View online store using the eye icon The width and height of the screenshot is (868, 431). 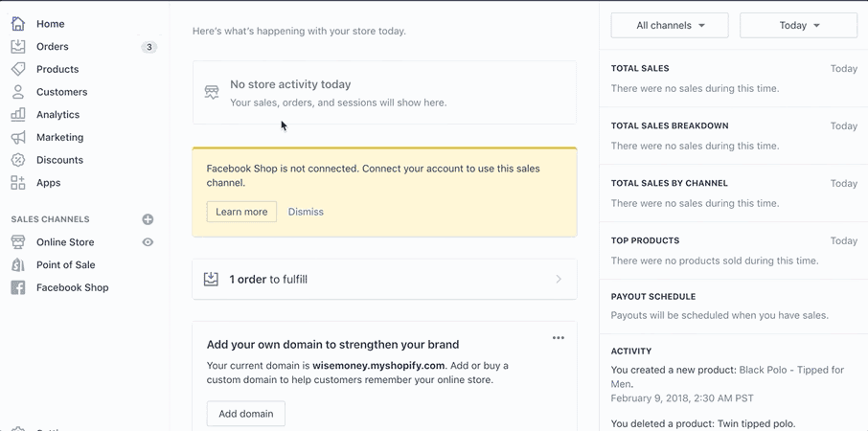point(148,241)
